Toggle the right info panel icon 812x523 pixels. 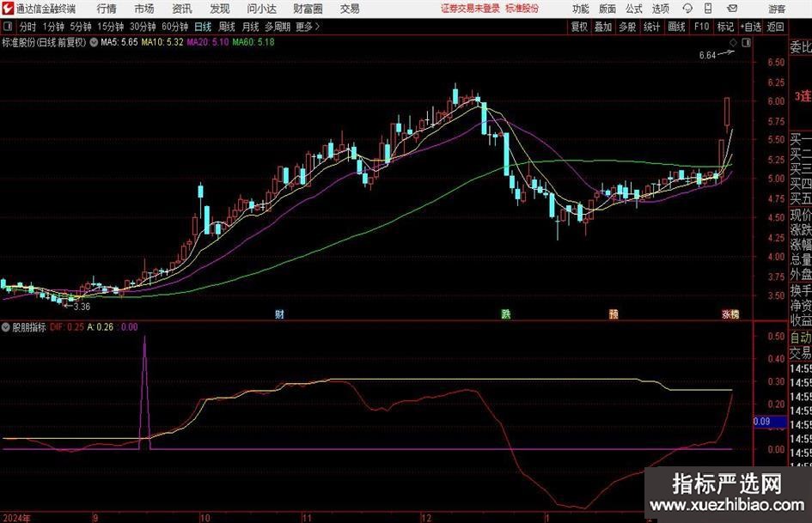pyautogui.click(x=746, y=43)
